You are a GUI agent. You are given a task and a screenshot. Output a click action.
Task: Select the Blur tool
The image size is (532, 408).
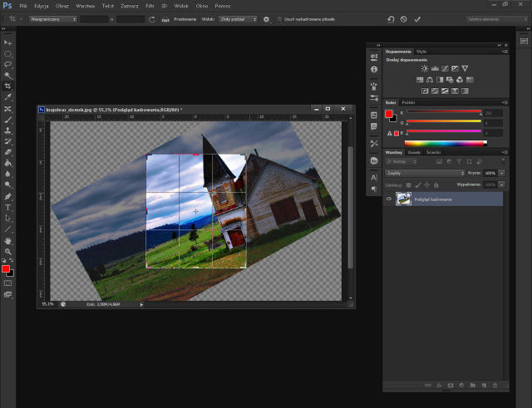point(7,174)
